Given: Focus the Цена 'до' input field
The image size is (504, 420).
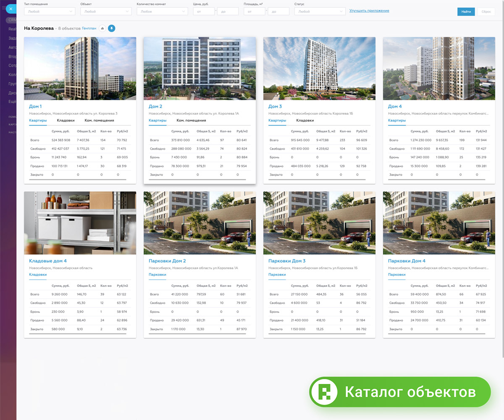Looking at the screenshot, I should [x=228, y=12].
